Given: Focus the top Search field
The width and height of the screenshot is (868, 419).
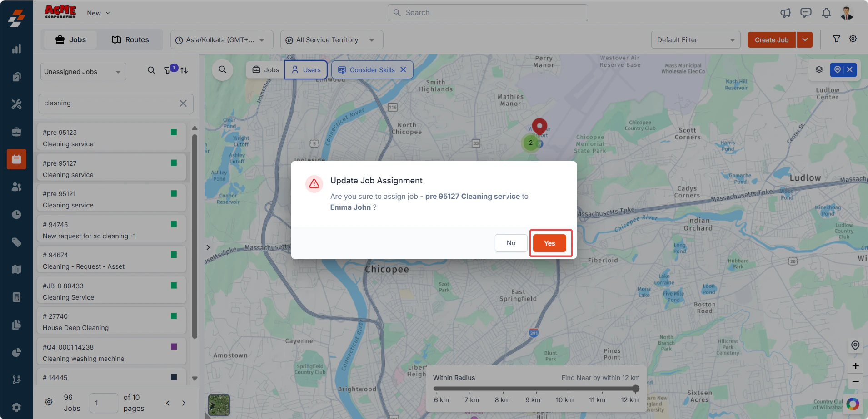Looking at the screenshot, I should coord(488,13).
